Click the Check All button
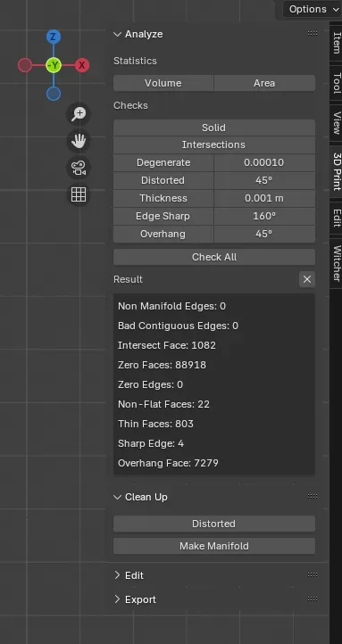The width and height of the screenshot is (342, 644). coord(214,257)
